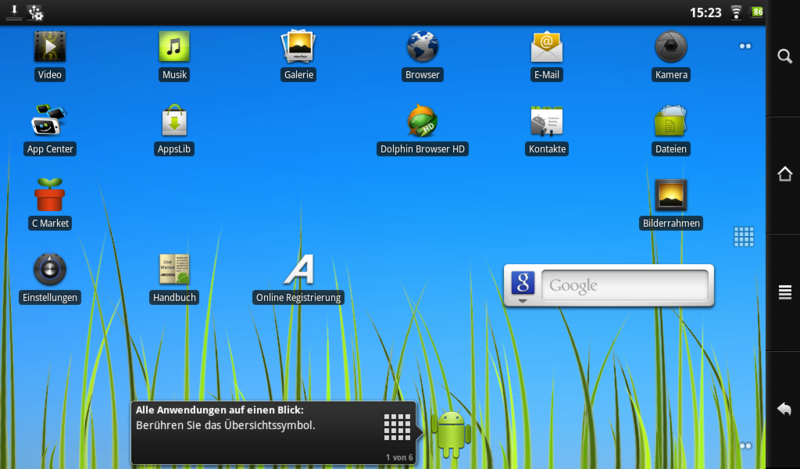Open the Handbuch manual
This screenshot has height=469, width=800.
[174, 269]
